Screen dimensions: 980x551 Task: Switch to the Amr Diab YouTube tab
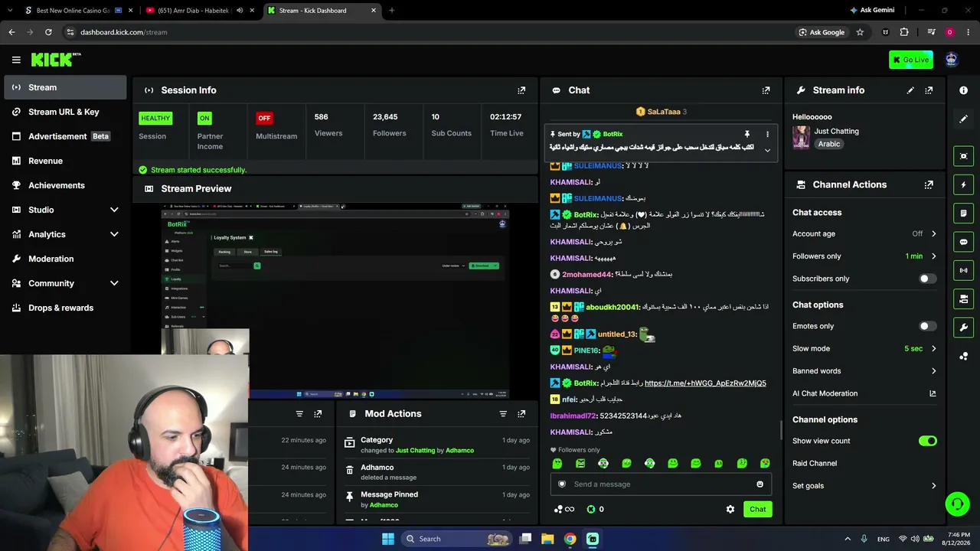point(195,11)
